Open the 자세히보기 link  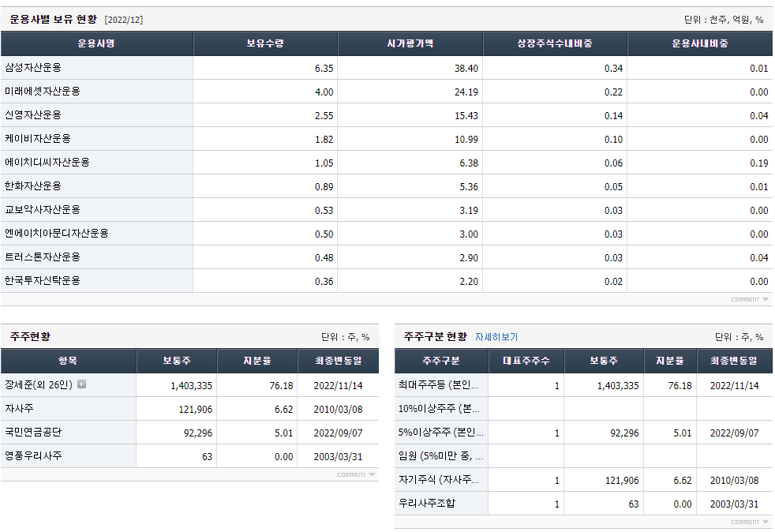coord(496,337)
